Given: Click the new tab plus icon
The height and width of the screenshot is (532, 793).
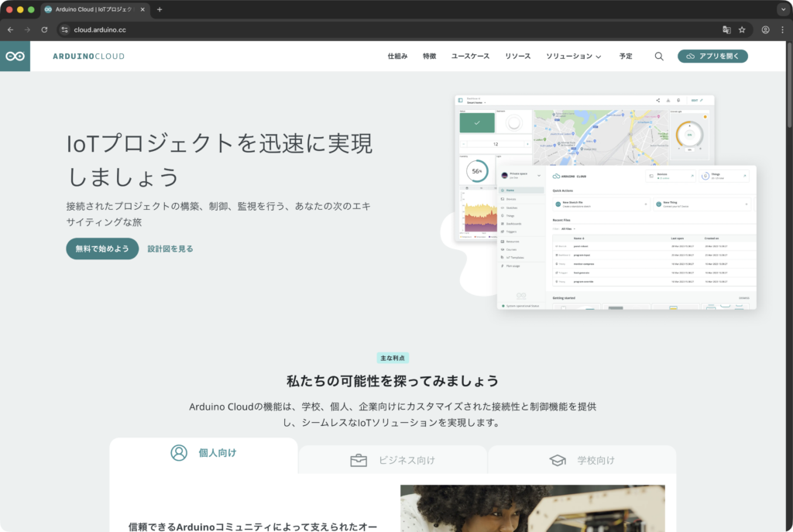Looking at the screenshot, I should [x=160, y=9].
